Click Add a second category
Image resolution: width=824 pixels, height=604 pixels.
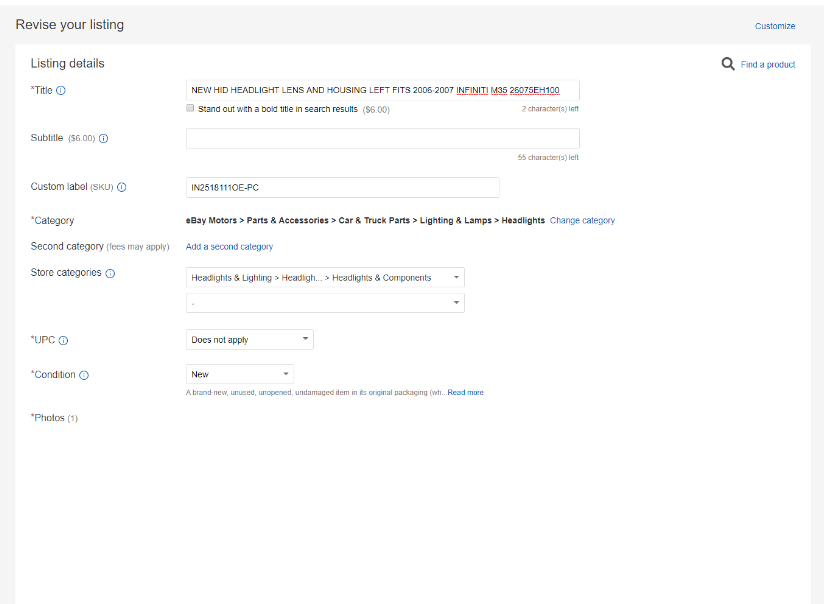(x=230, y=246)
